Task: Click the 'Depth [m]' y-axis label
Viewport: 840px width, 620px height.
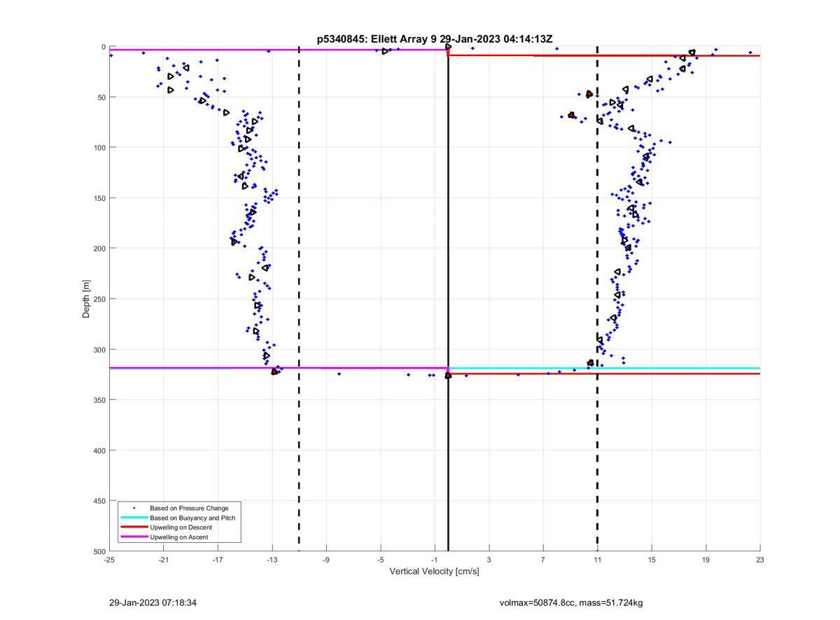Action: [87, 299]
